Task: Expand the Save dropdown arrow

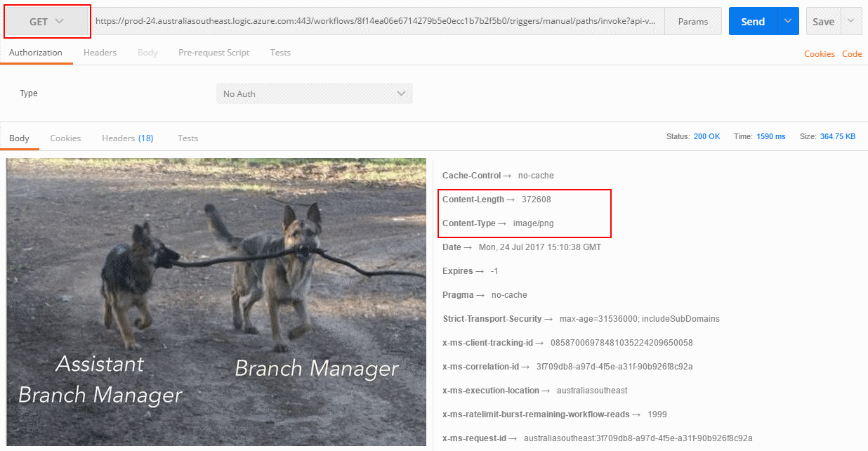Action: click(851, 22)
